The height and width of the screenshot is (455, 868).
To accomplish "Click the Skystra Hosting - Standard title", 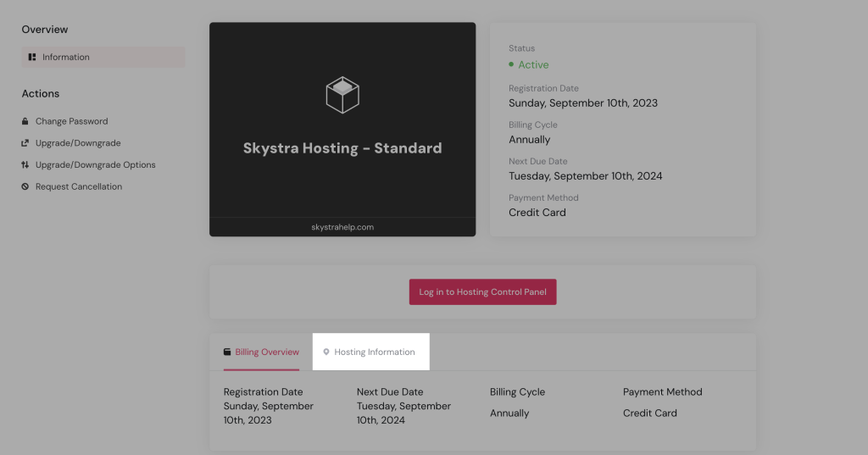I will click(x=342, y=148).
